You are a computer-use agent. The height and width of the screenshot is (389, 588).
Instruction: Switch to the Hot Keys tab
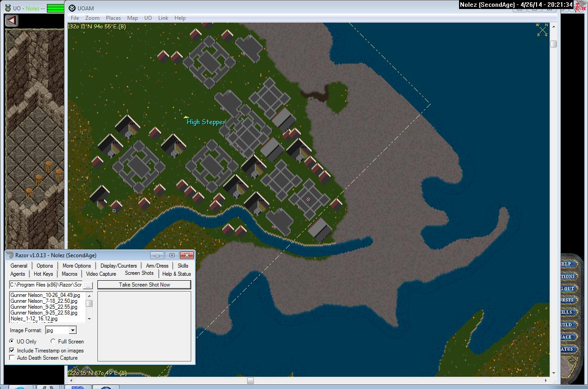click(43, 274)
